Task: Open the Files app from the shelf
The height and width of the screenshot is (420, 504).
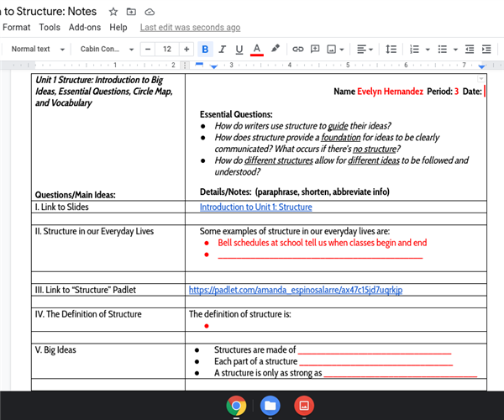Action: [x=270, y=406]
